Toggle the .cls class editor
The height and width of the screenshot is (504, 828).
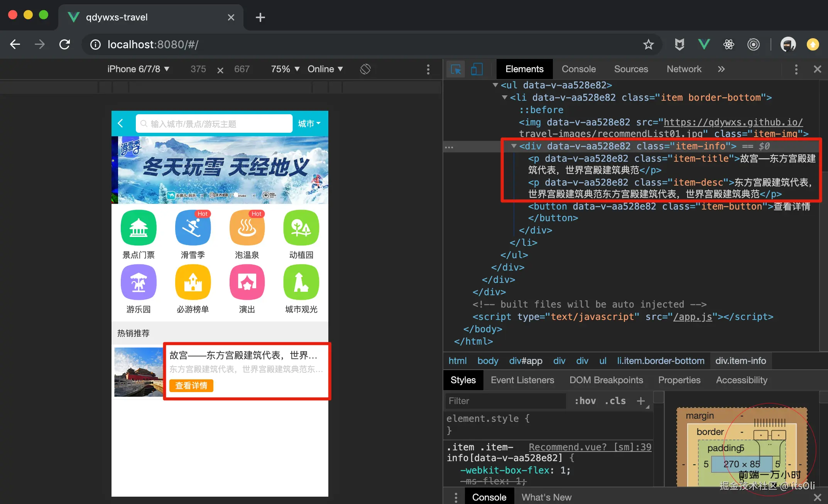coord(615,401)
